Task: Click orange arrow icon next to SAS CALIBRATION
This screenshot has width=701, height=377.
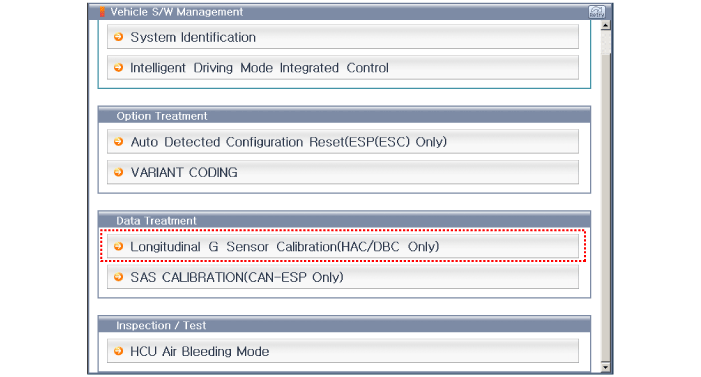Action: (x=118, y=277)
